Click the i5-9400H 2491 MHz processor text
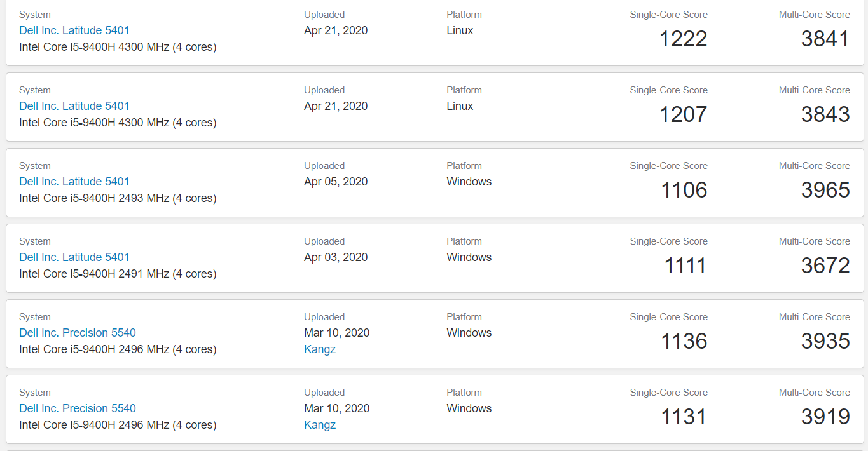This screenshot has width=868, height=451. coord(118,274)
